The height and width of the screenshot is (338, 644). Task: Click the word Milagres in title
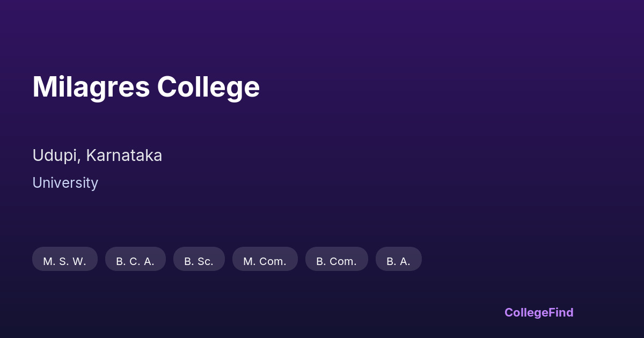pyautogui.click(x=91, y=87)
